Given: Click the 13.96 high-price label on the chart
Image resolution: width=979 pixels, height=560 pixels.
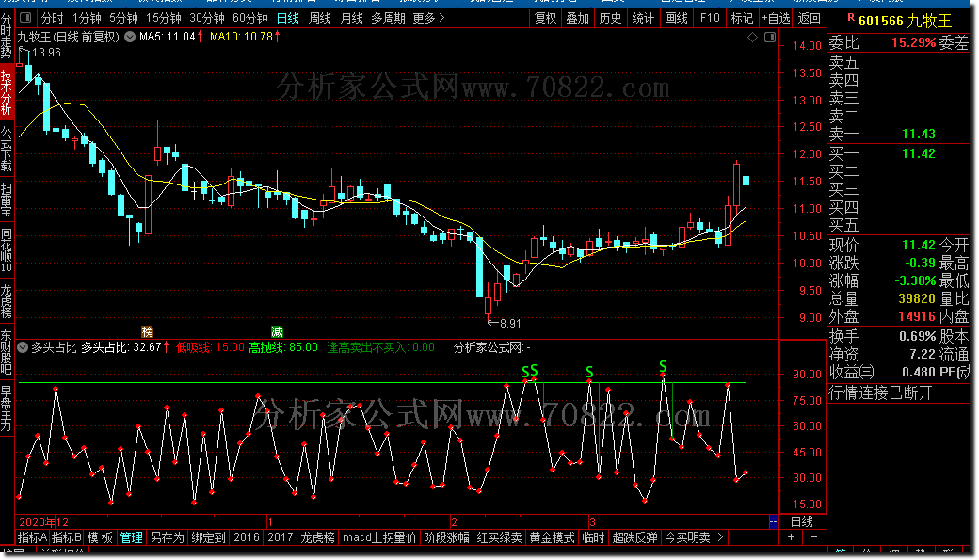Looking at the screenshot, I should pyautogui.click(x=46, y=53).
